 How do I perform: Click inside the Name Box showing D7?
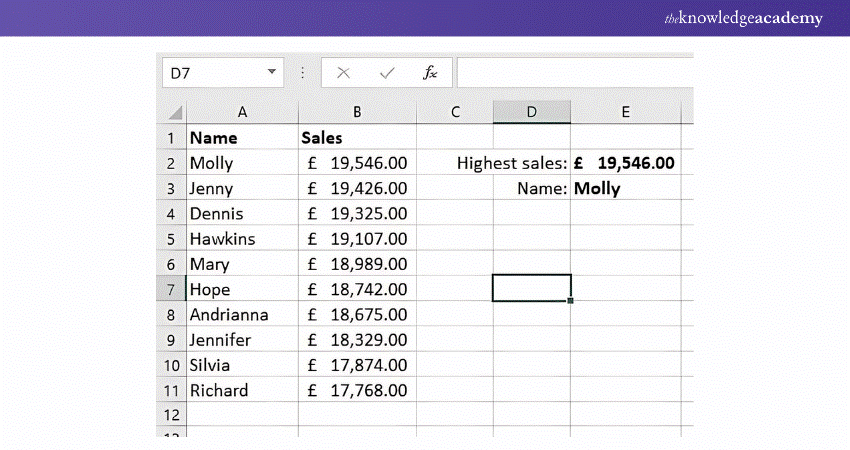[210, 73]
